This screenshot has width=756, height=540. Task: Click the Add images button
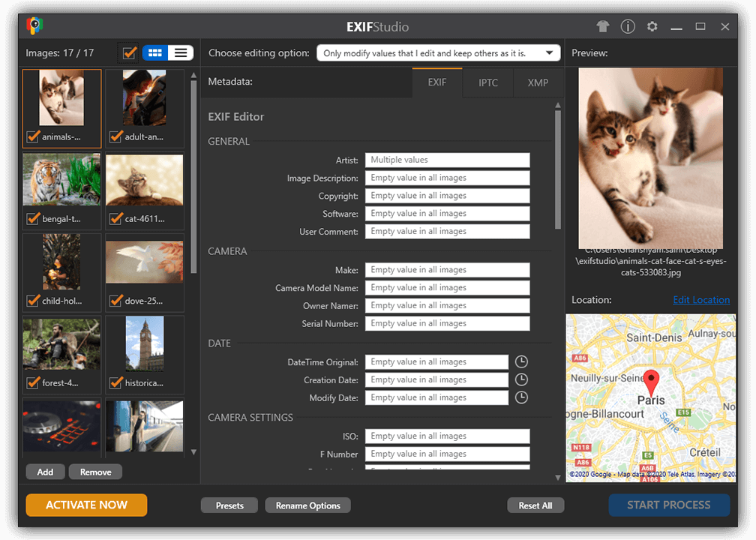(x=45, y=472)
